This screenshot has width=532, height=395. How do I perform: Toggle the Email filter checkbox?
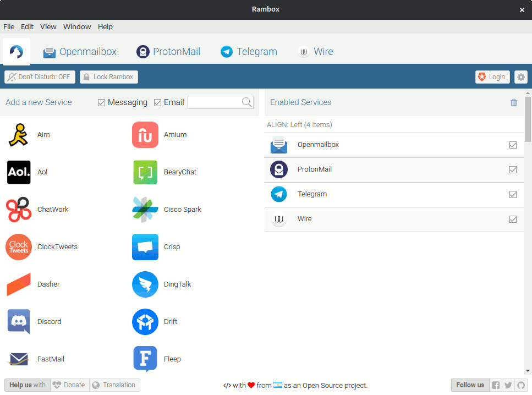(157, 102)
